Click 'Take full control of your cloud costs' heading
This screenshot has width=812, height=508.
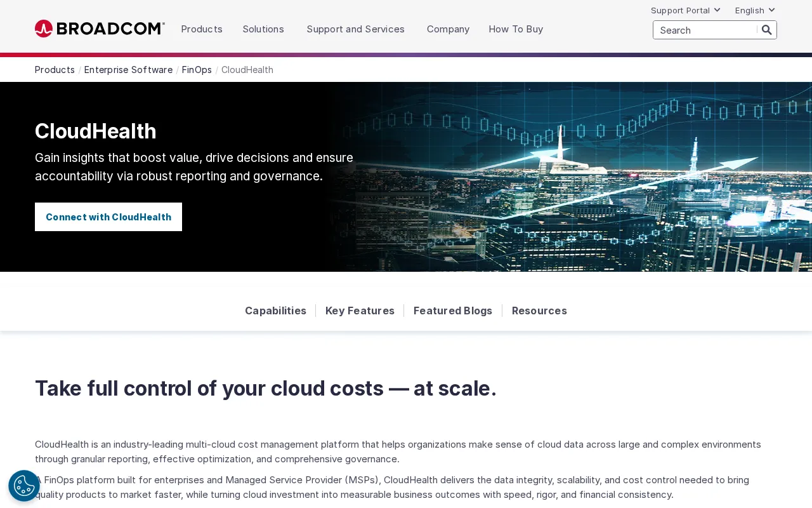[x=266, y=388]
